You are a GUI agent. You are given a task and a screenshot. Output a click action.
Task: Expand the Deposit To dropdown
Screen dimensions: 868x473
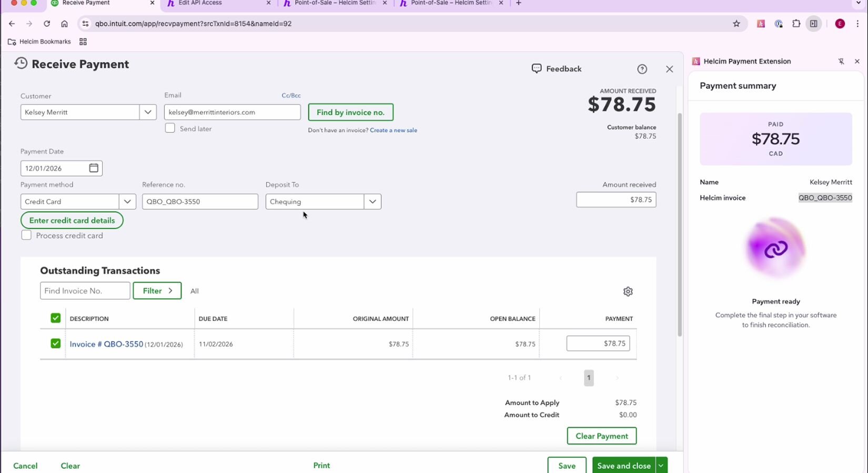coord(372,202)
